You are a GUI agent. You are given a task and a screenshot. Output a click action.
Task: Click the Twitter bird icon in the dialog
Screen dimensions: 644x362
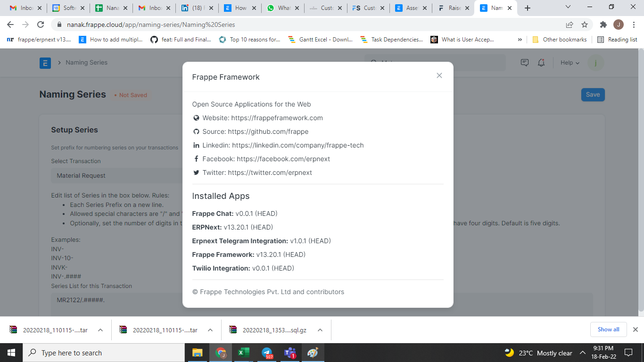coord(196,173)
